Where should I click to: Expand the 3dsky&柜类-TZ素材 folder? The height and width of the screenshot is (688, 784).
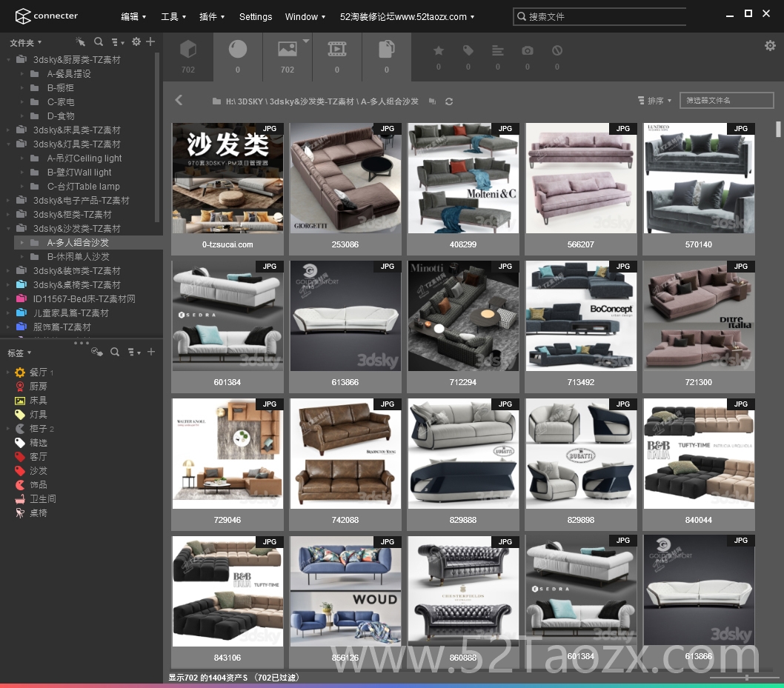coord(8,214)
